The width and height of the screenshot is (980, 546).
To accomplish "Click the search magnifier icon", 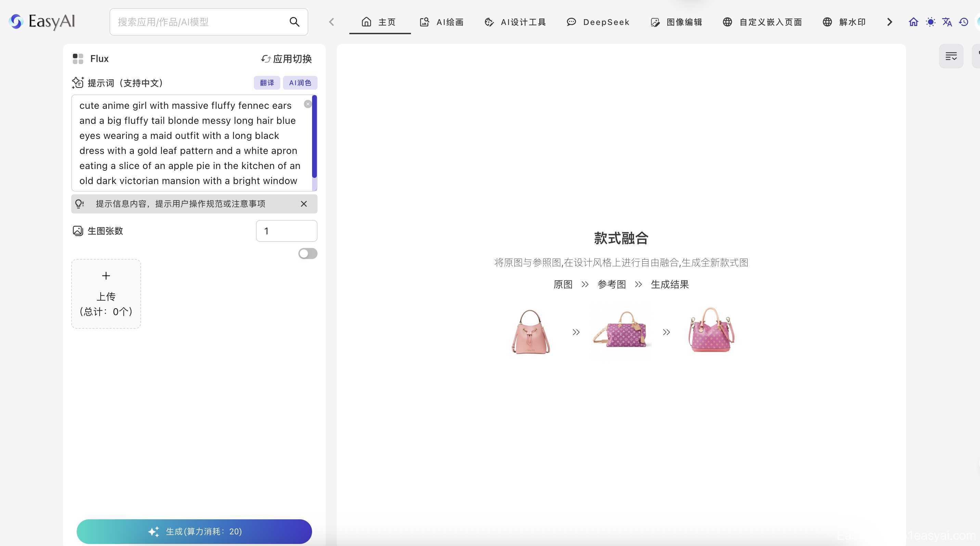I will [x=294, y=22].
